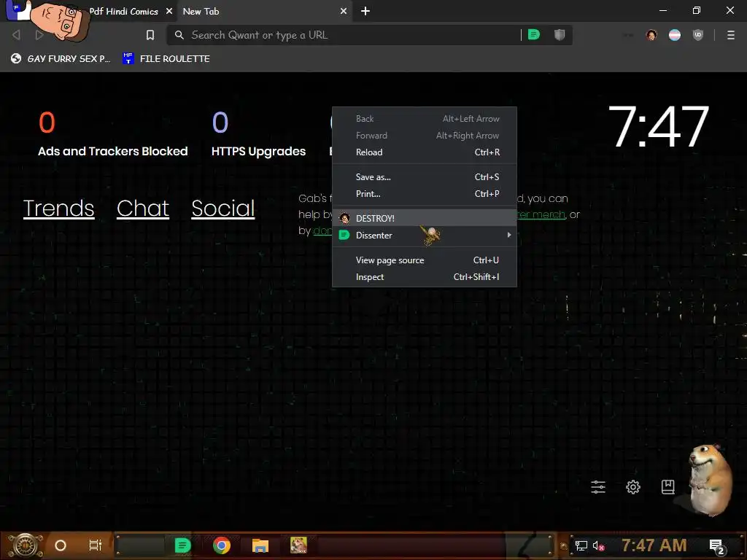This screenshot has width=747, height=560.
Task: Close the New Tab tab
Action: click(344, 11)
